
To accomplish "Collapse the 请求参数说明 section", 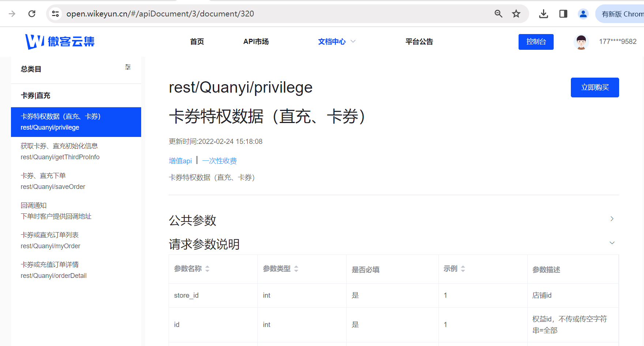I will pos(611,242).
